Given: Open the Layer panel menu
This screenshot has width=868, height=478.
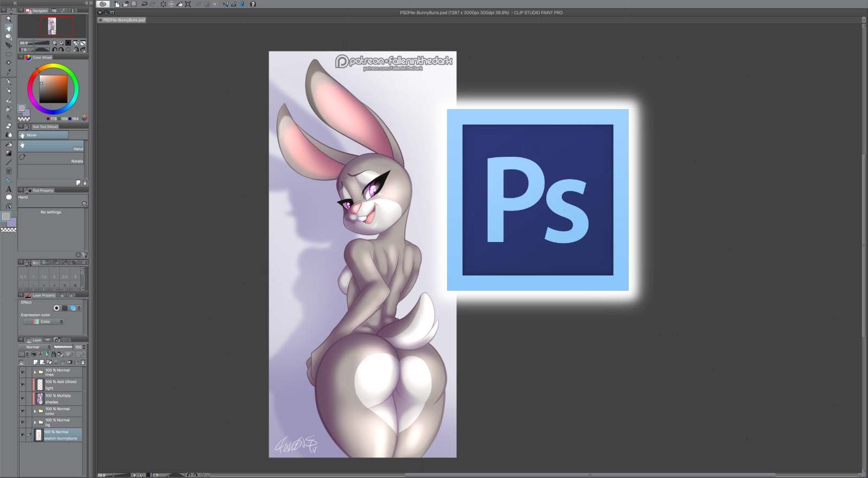Looking at the screenshot, I should 21,340.
